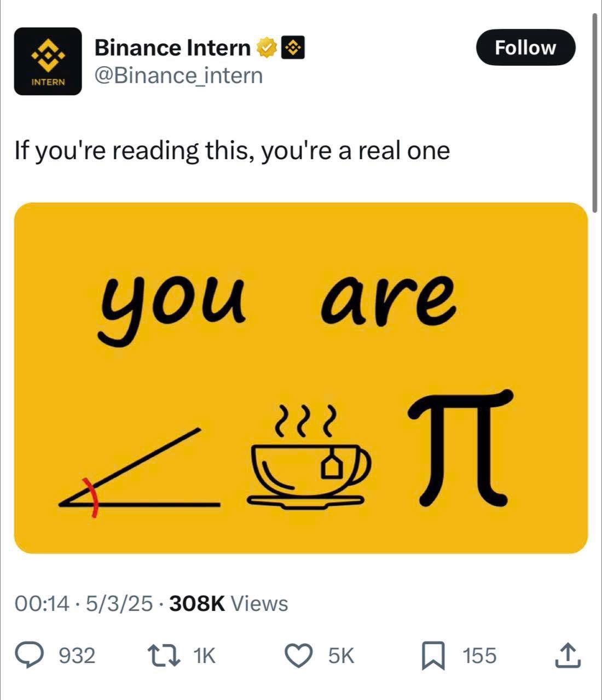Viewport: 602px width, 700px height.
Task: Open the share menu via upload arrow icon
Action: click(566, 655)
